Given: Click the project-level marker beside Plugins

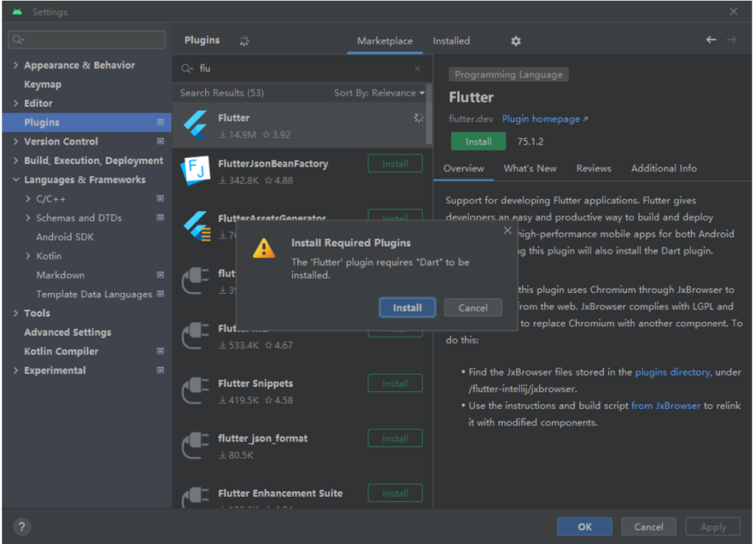Looking at the screenshot, I should point(160,123).
